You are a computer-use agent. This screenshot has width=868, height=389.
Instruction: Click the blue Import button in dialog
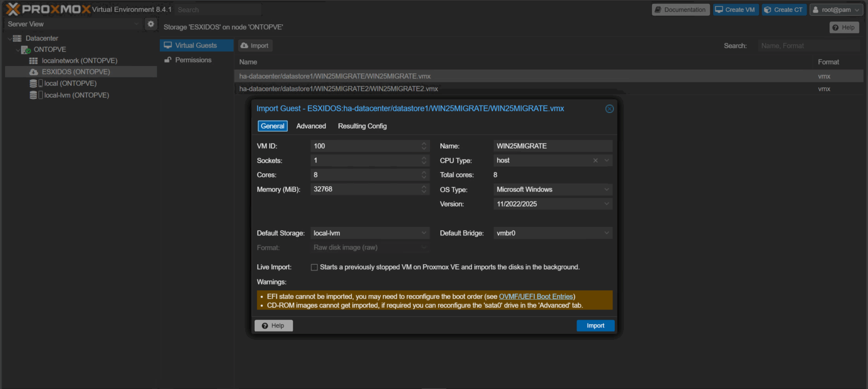(596, 326)
